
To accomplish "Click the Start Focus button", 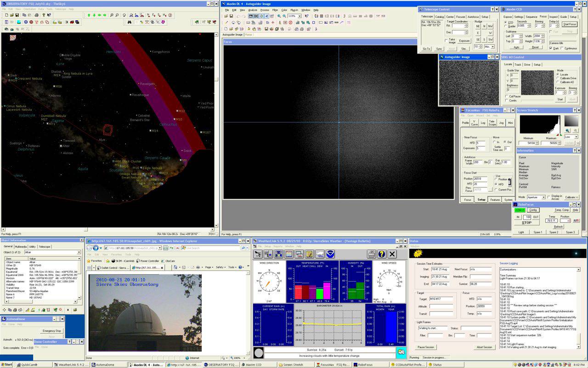I will pyautogui.click(x=569, y=24).
